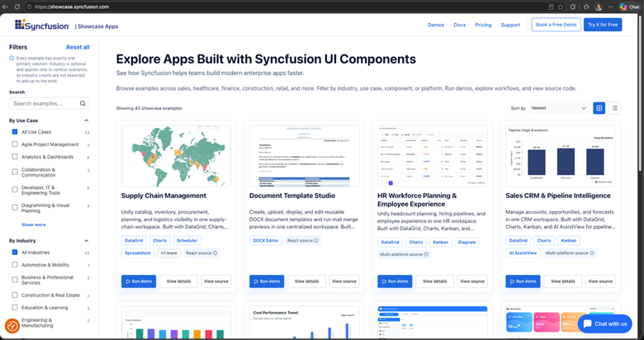Check Construction & Real Estate filter

[15, 295]
